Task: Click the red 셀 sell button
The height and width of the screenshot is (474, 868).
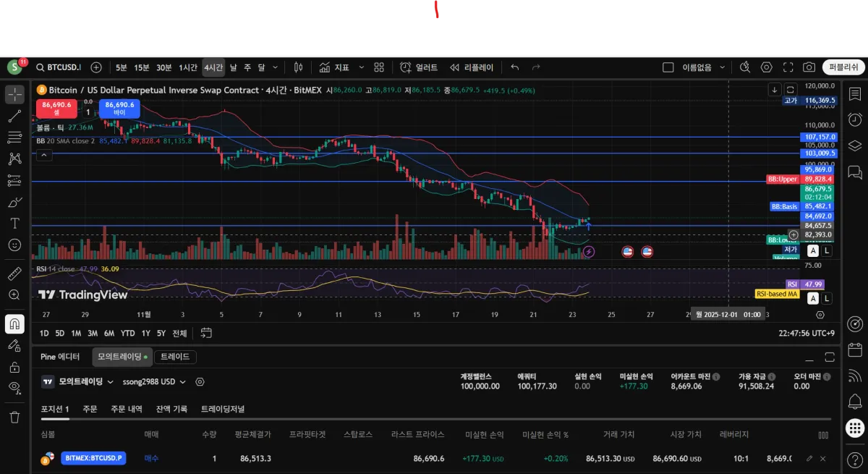Action: pyautogui.click(x=56, y=109)
